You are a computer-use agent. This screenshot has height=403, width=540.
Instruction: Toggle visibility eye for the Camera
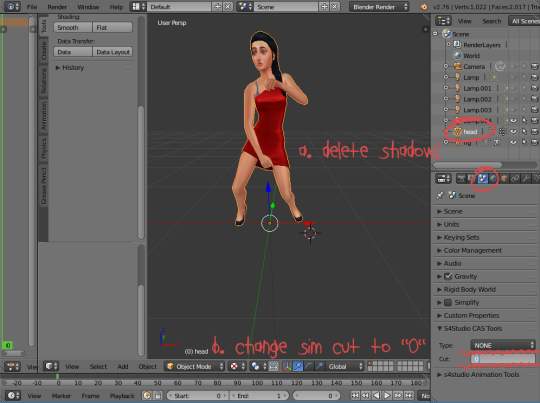pyautogui.click(x=513, y=66)
